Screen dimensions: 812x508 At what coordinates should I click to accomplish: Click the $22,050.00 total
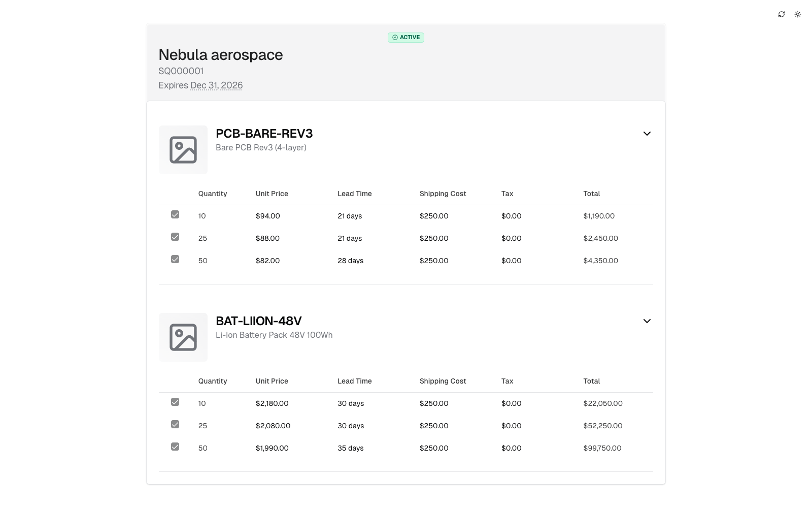click(x=603, y=403)
